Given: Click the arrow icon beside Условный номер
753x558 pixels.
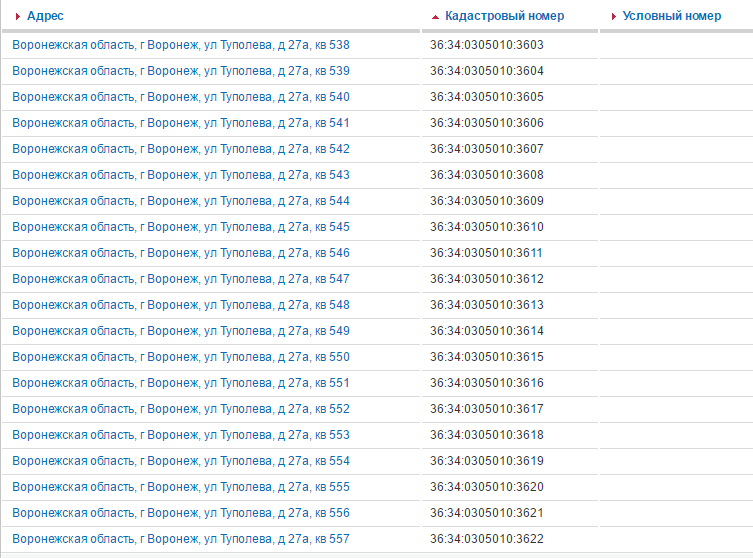Looking at the screenshot, I should coord(614,17).
